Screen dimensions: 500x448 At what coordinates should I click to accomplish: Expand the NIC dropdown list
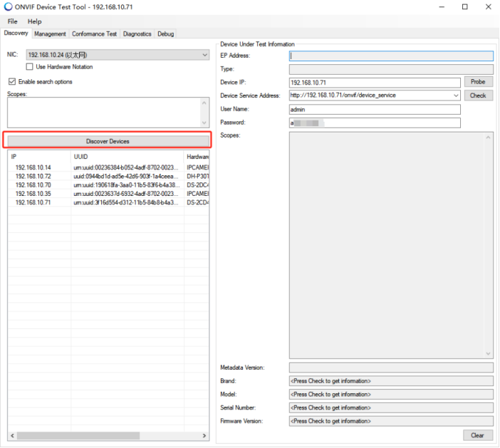point(204,55)
